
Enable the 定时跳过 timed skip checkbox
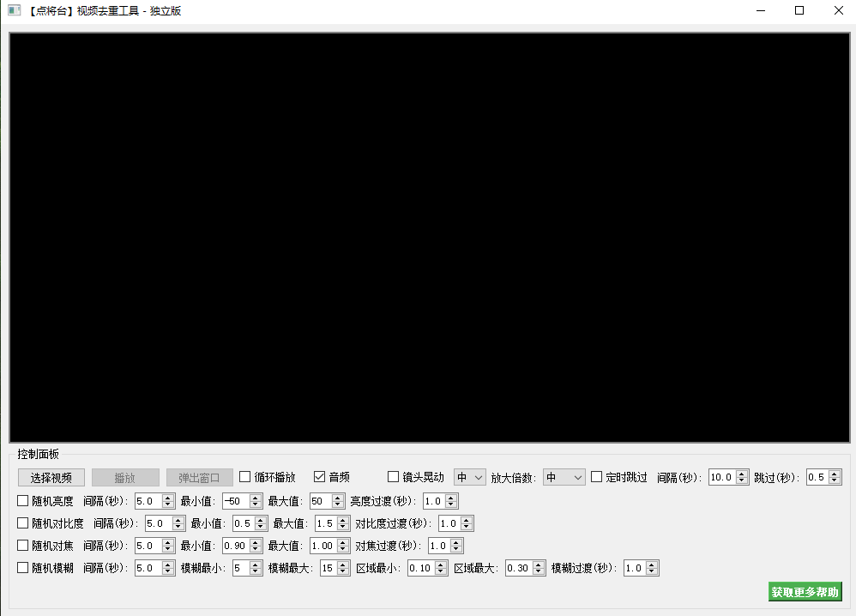(595, 477)
